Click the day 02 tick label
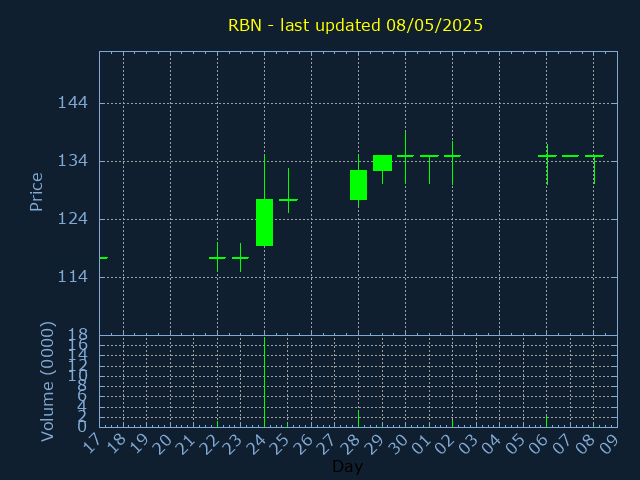The width and height of the screenshot is (640, 480). point(444,443)
